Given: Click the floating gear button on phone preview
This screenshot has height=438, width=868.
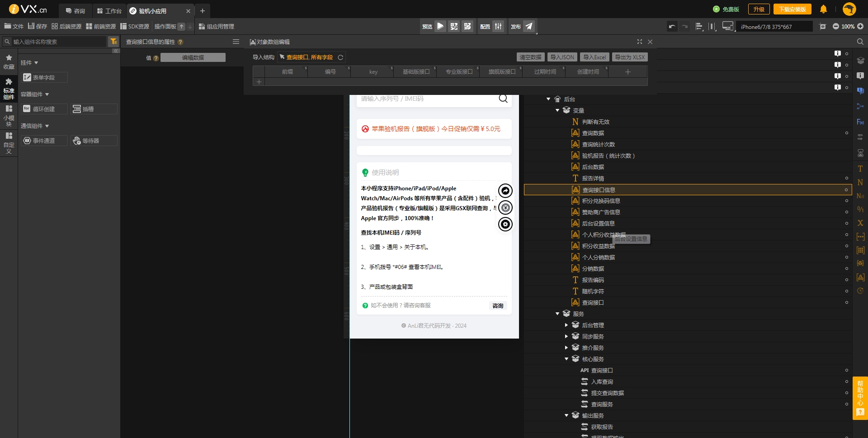Looking at the screenshot, I should tap(505, 224).
